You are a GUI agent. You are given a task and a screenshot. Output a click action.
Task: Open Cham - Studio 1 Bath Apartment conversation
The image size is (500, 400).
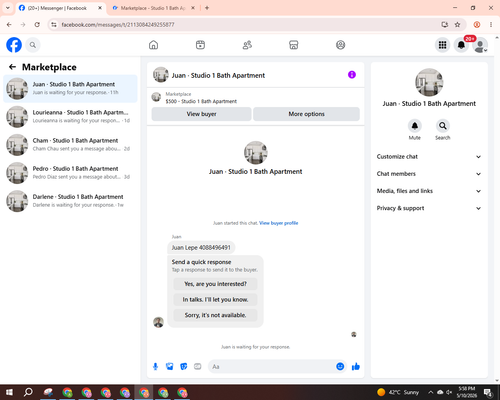(70, 145)
